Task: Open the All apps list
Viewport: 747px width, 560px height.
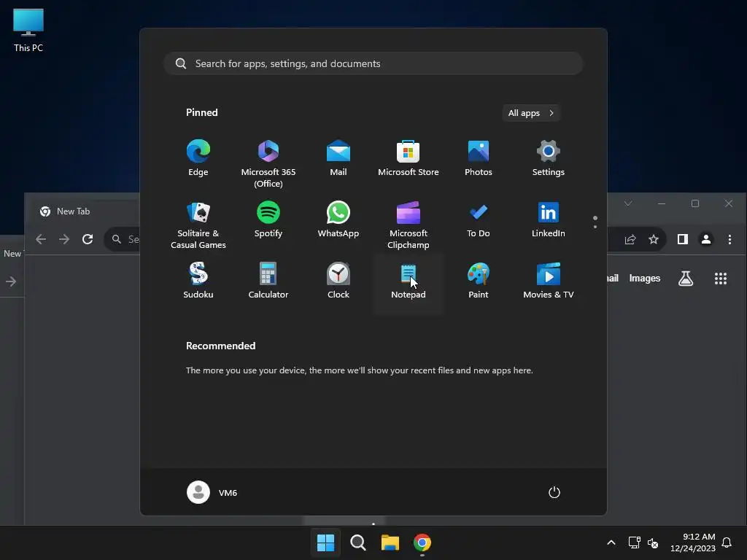Action: click(x=531, y=113)
